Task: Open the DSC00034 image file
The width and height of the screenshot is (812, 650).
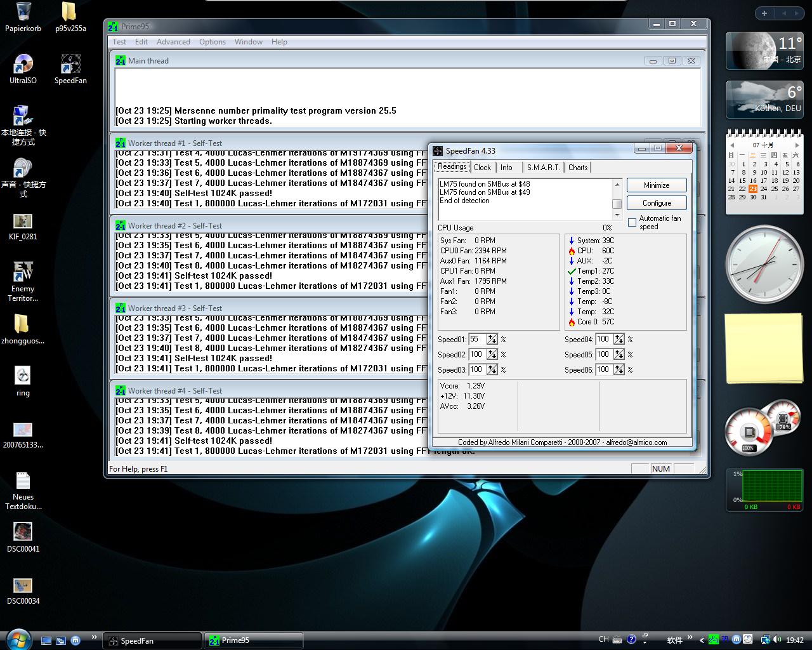Action: pos(23,590)
